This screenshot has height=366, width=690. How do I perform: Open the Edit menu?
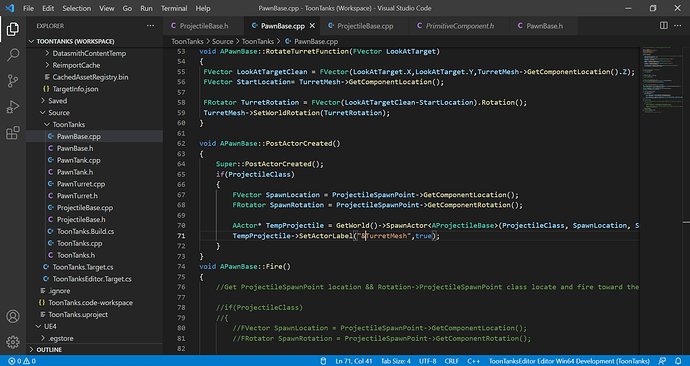(48, 8)
